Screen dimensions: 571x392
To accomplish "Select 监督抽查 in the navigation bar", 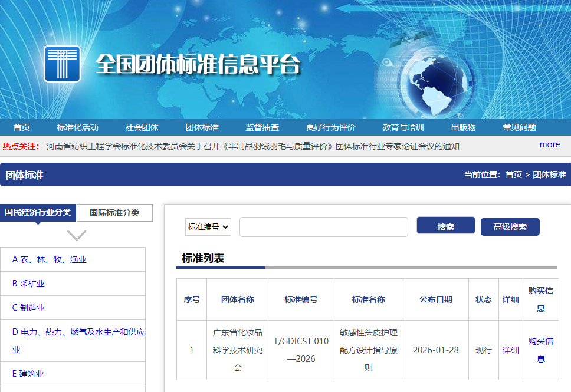I will (x=262, y=127).
